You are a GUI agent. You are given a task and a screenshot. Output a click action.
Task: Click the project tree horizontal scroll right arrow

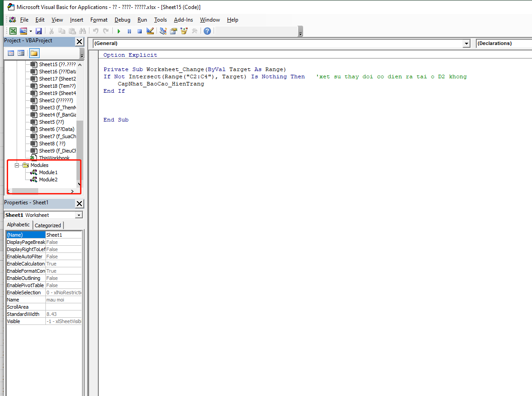[x=72, y=192]
